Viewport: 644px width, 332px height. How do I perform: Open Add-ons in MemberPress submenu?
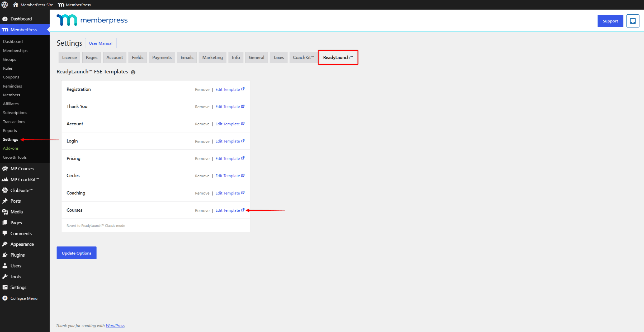(11, 148)
